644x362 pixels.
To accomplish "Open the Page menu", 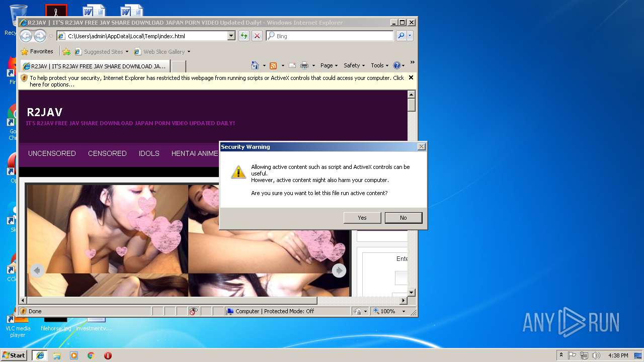I will pyautogui.click(x=329, y=65).
